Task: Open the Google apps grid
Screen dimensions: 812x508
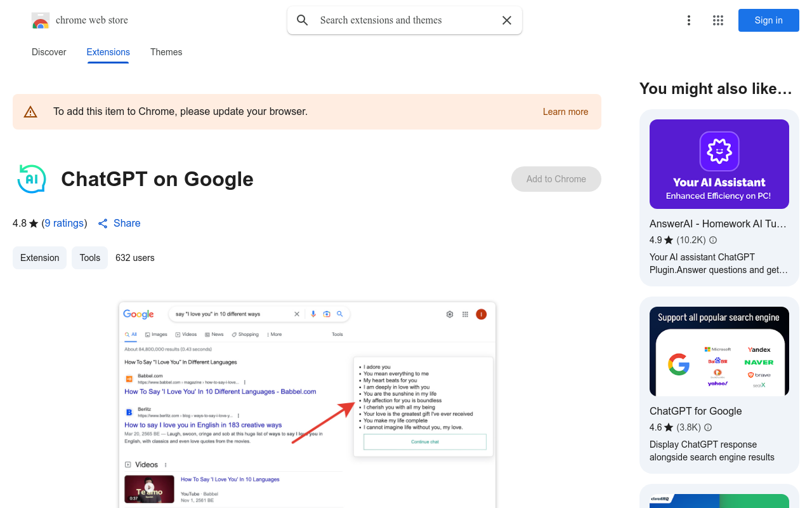Action: pos(718,20)
